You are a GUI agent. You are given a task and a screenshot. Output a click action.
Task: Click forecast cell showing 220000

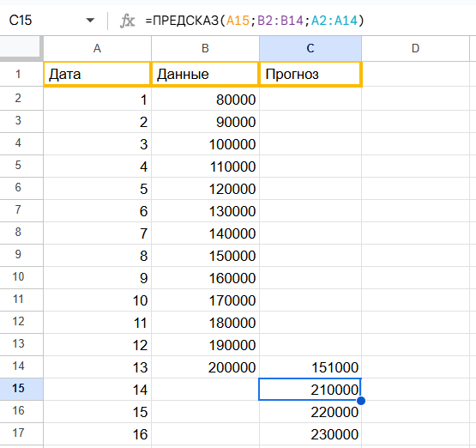[310, 412]
